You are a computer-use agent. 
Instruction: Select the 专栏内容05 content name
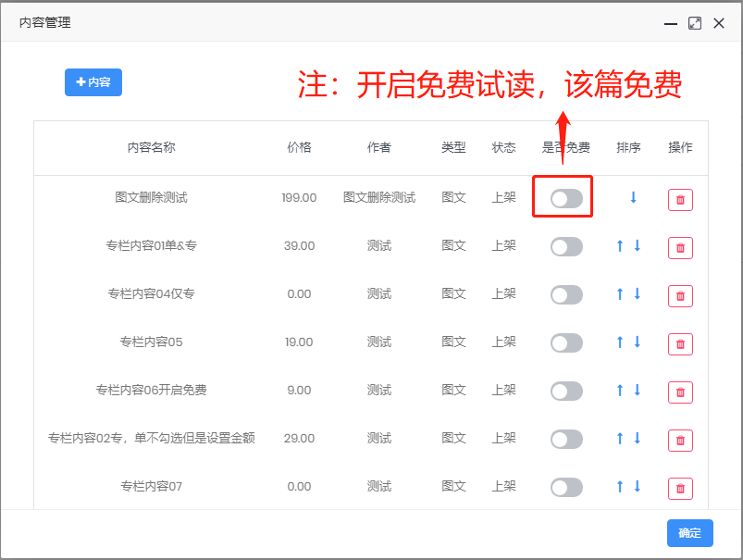[152, 342]
